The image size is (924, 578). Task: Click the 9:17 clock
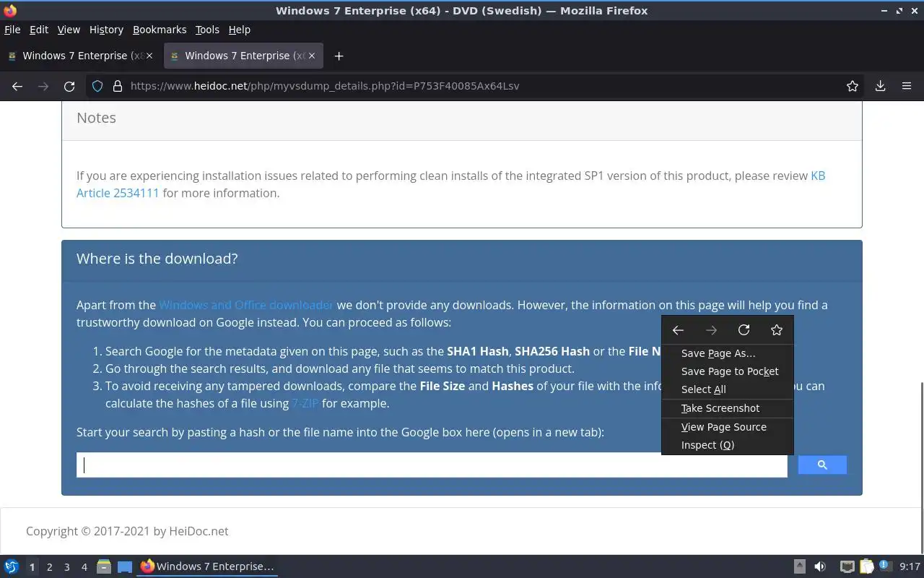(910, 566)
